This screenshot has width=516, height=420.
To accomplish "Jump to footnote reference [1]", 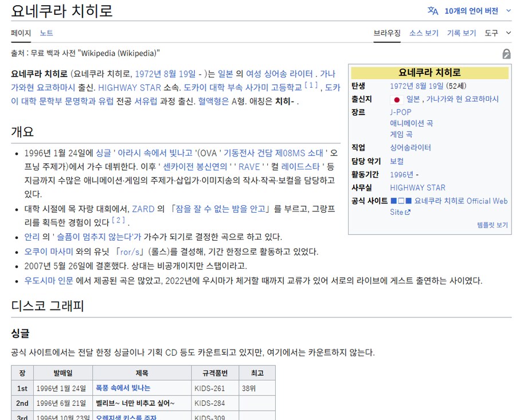I will (x=311, y=85).
